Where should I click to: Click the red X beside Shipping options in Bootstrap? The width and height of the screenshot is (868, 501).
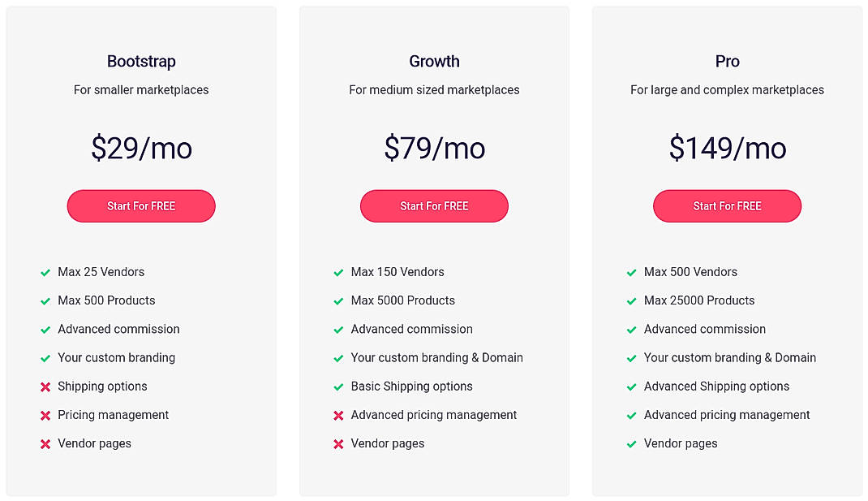click(45, 387)
